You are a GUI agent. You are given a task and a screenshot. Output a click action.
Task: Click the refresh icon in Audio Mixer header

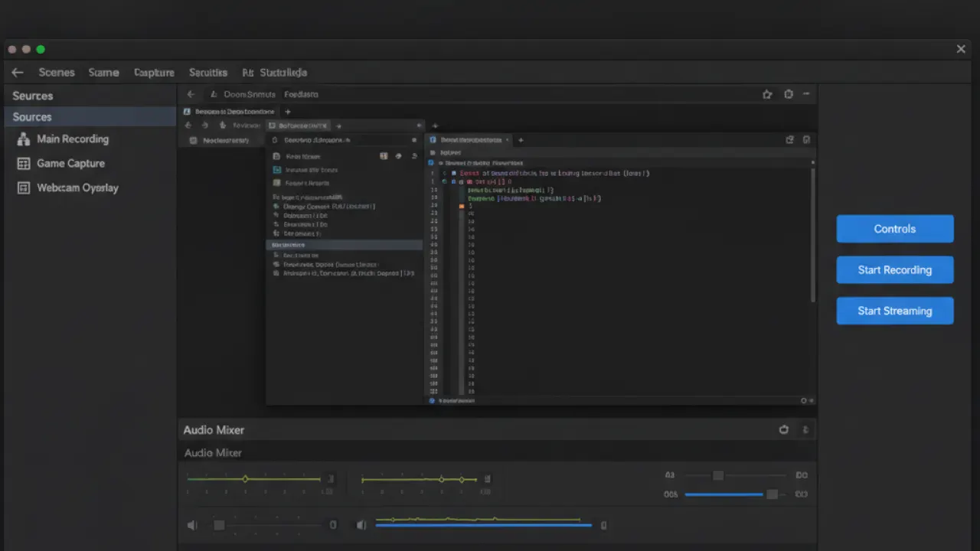click(783, 430)
